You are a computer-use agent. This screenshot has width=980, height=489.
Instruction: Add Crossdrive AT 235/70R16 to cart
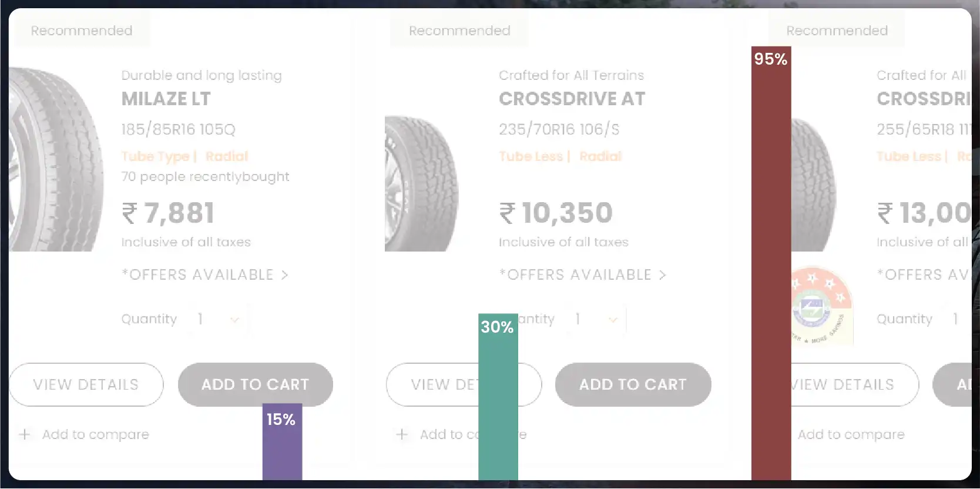pyautogui.click(x=633, y=384)
